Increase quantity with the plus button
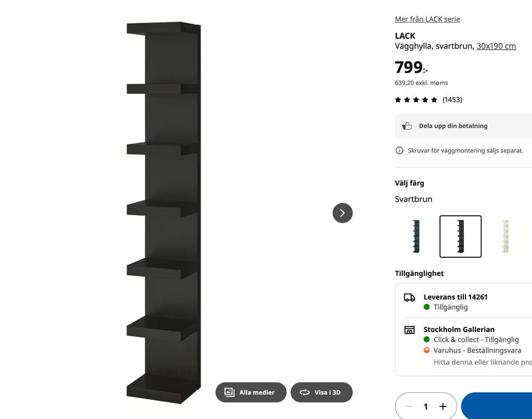Image resolution: width=532 pixels, height=419 pixels. pos(443,406)
